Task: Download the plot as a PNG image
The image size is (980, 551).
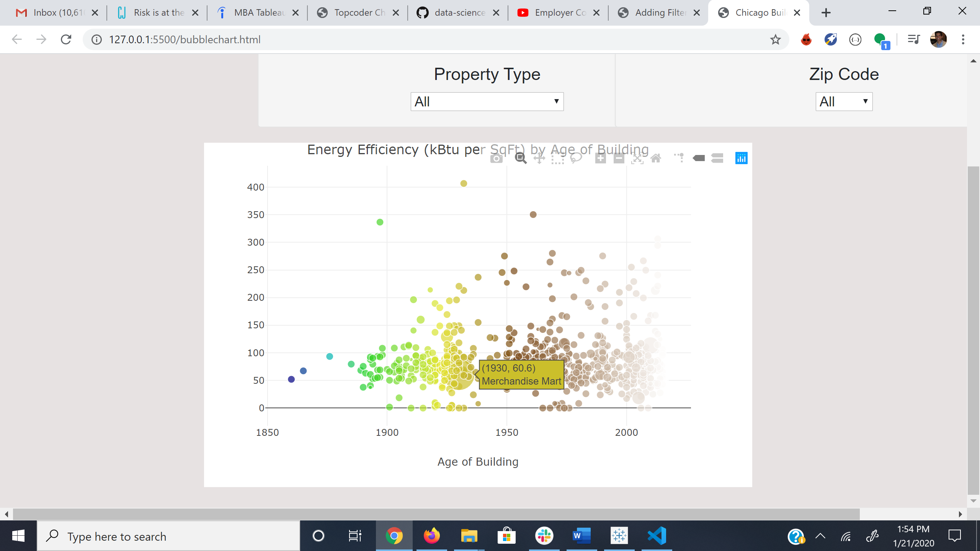Action: tap(496, 158)
